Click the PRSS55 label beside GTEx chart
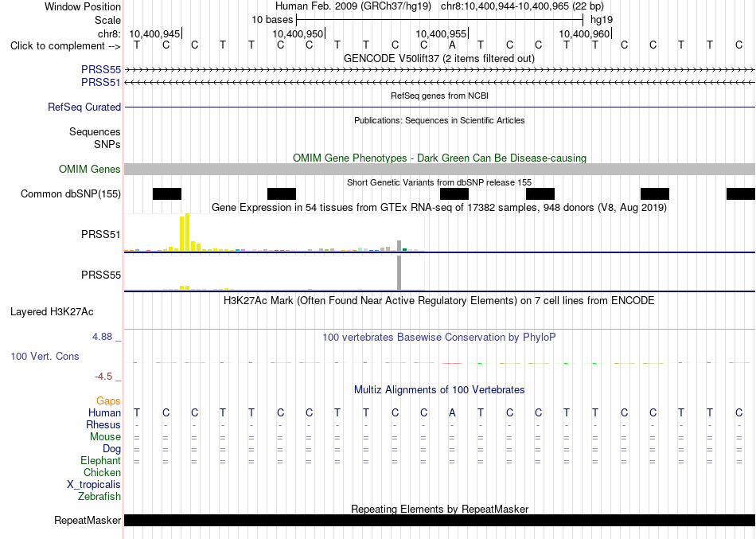The image size is (756, 539). pos(101,275)
